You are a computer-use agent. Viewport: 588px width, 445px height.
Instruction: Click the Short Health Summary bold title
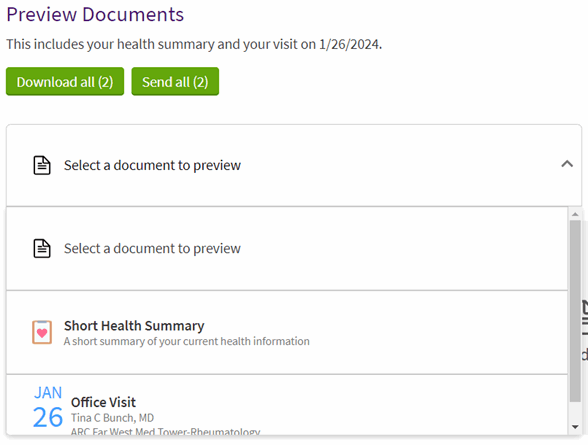[x=134, y=326]
